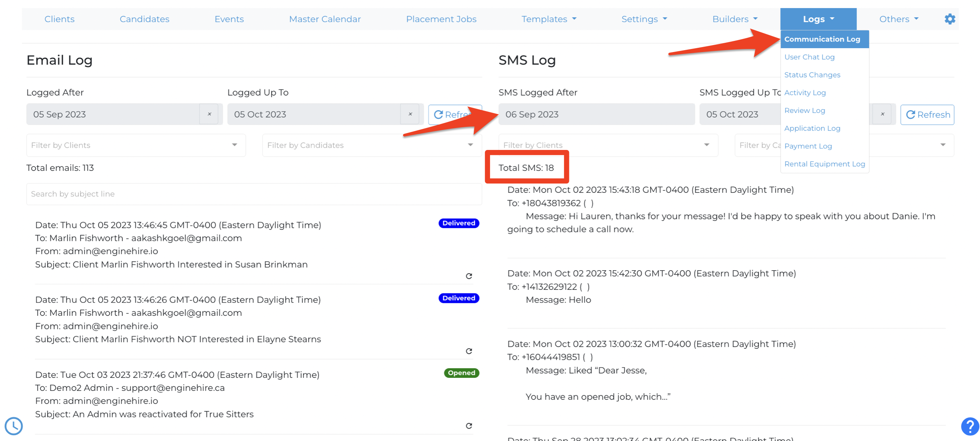This screenshot has height=441, width=980.
Task: Clear the Logged Up To date with X
Action: click(x=410, y=114)
